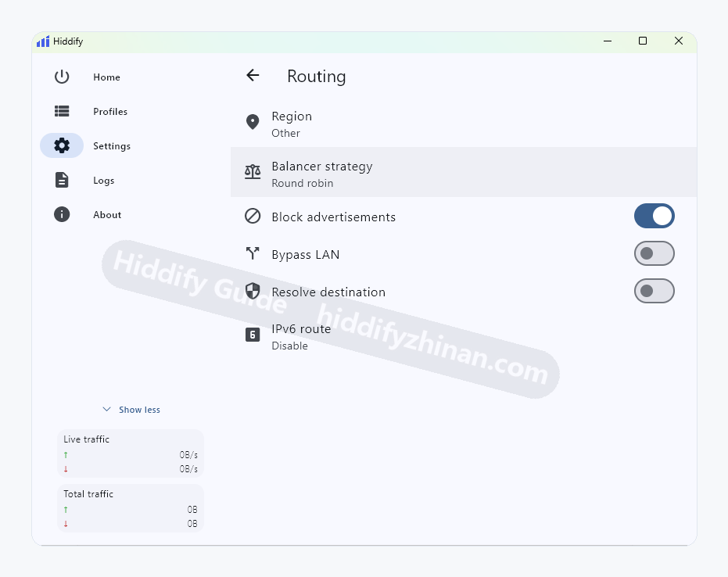728x577 pixels.
Task: Click the Round robin value text
Action: [x=303, y=184]
